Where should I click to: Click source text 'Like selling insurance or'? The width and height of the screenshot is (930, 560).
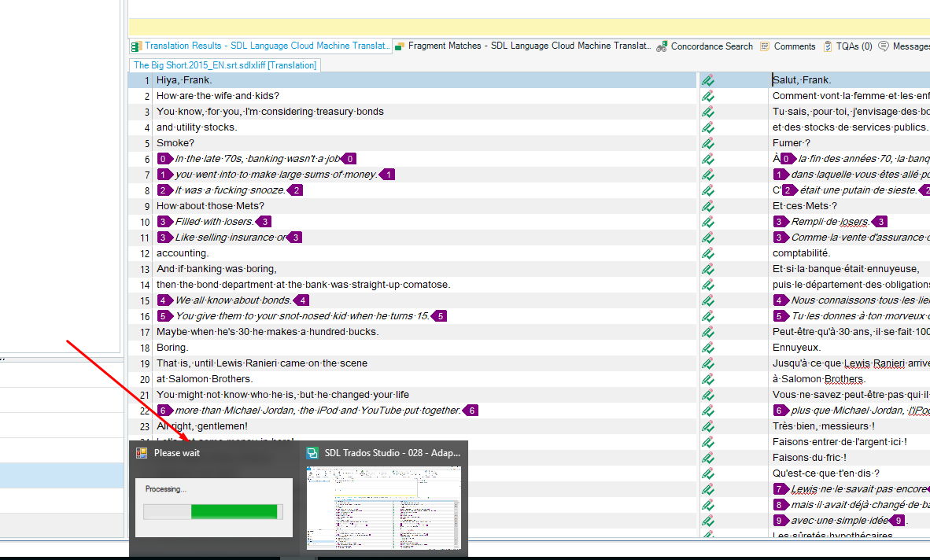point(231,238)
